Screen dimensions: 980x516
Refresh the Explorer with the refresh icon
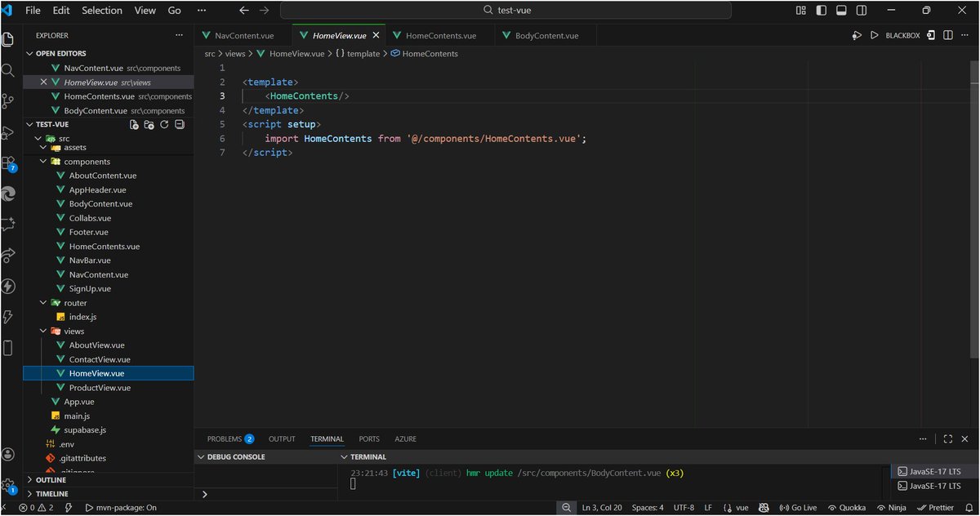click(x=165, y=123)
